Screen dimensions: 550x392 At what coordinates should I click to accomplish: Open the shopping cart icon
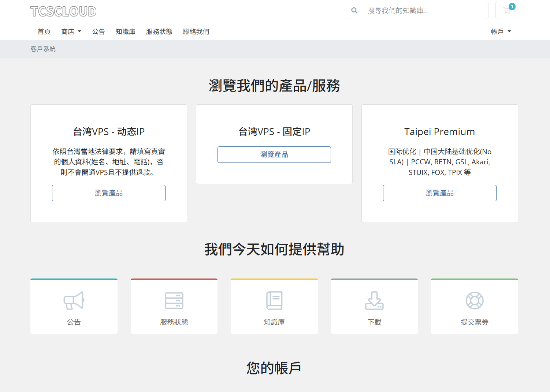point(506,11)
